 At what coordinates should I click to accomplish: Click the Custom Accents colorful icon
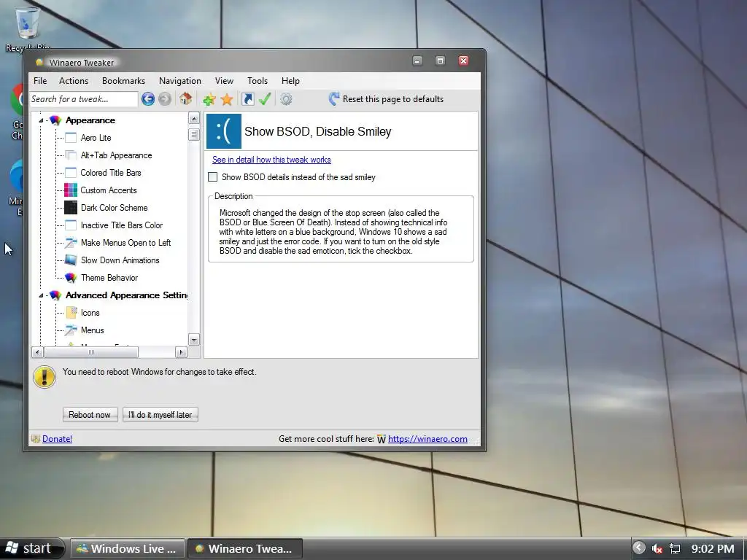tap(71, 190)
